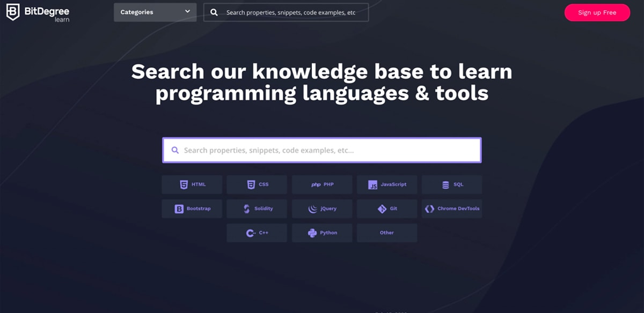The width and height of the screenshot is (644, 313).
Task: Click the Bootstrap B icon
Action: 179,209
